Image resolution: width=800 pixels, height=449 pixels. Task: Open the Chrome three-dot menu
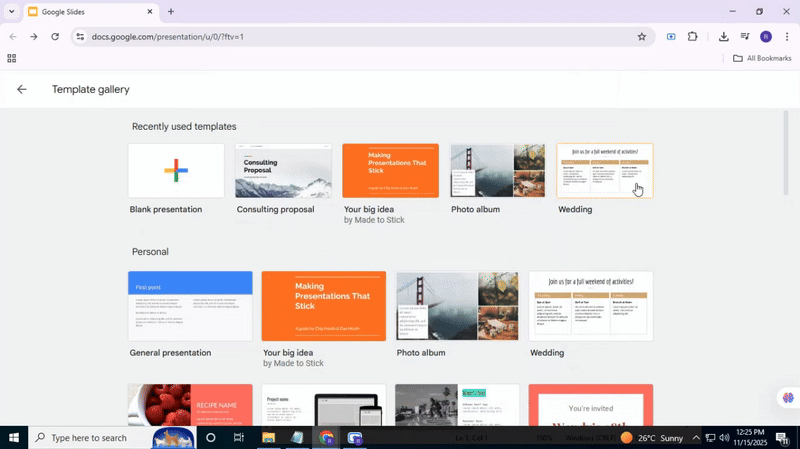tap(786, 37)
